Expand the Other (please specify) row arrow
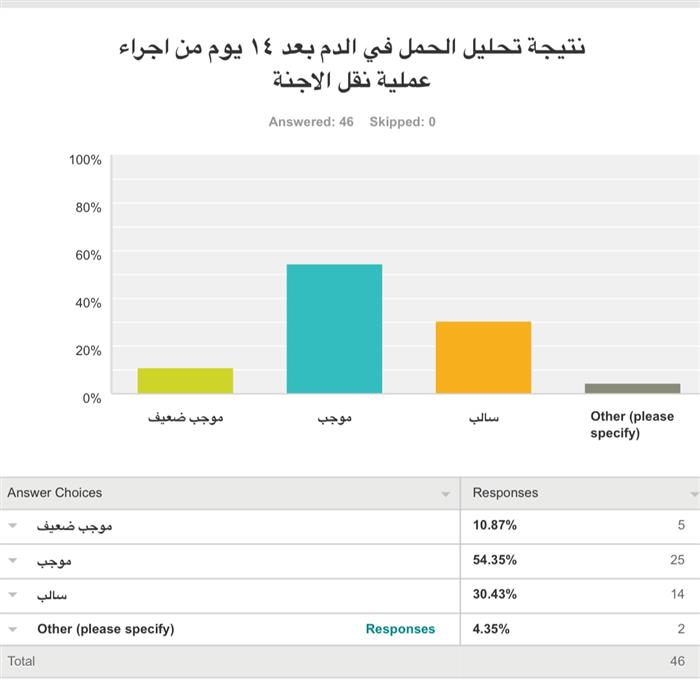This screenshot has width=700, height=700. click(13, 630)
